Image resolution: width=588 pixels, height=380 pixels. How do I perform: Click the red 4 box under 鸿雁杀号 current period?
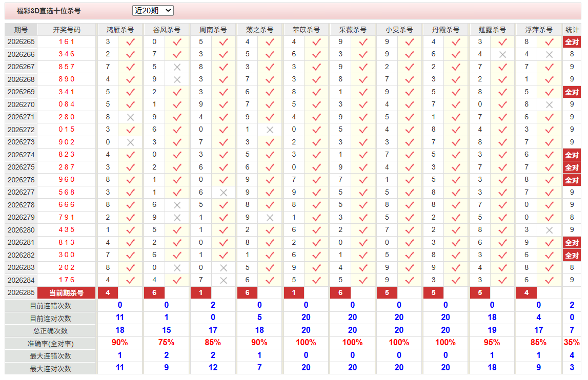pos(108,293)
